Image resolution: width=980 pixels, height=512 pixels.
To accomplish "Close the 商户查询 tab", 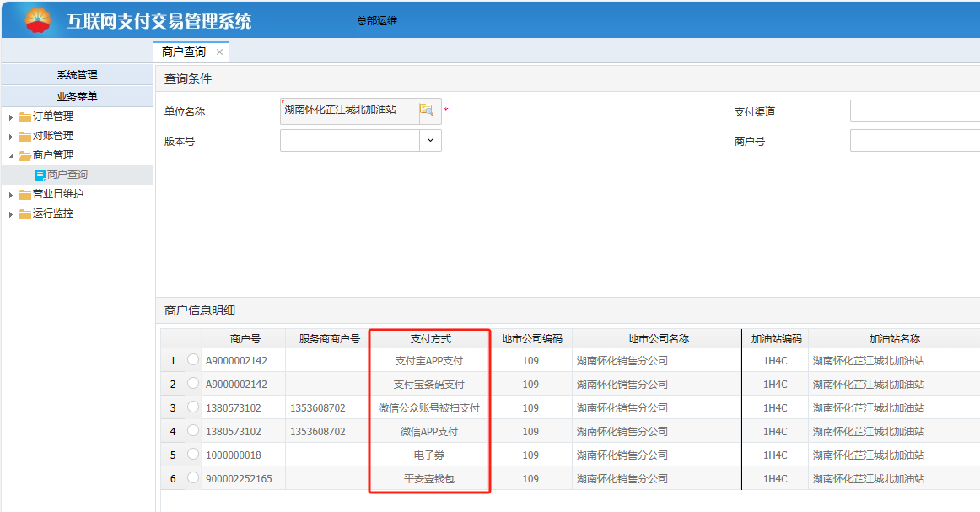I will tap(220, 52).
